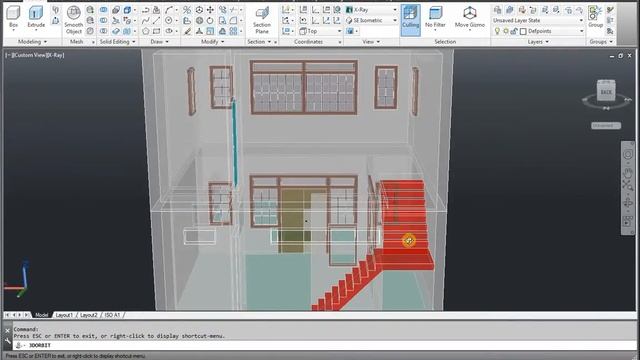Open the Unnamed UCS menu below ViewCube

(606, 126)
